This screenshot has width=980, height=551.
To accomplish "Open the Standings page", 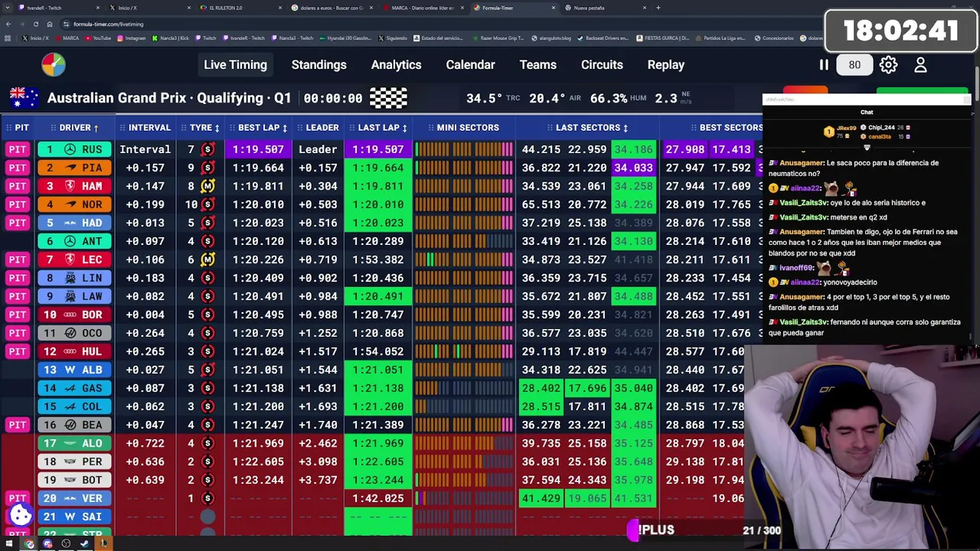I will [x=318, y=65].
